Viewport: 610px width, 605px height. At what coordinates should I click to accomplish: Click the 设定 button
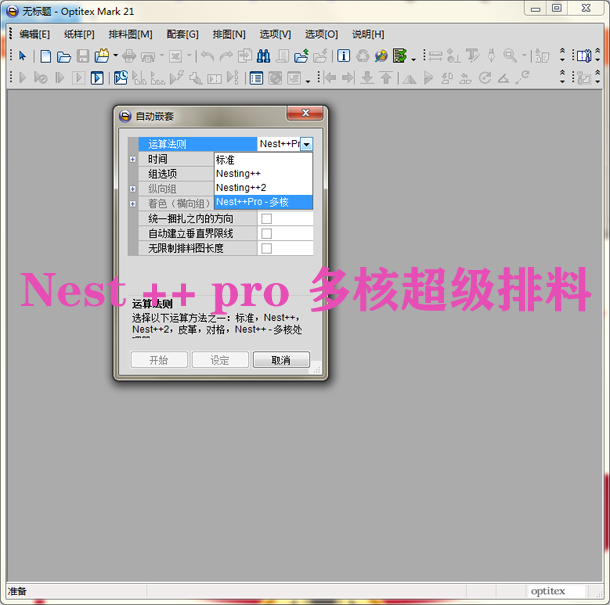click(x=220, y=360)
